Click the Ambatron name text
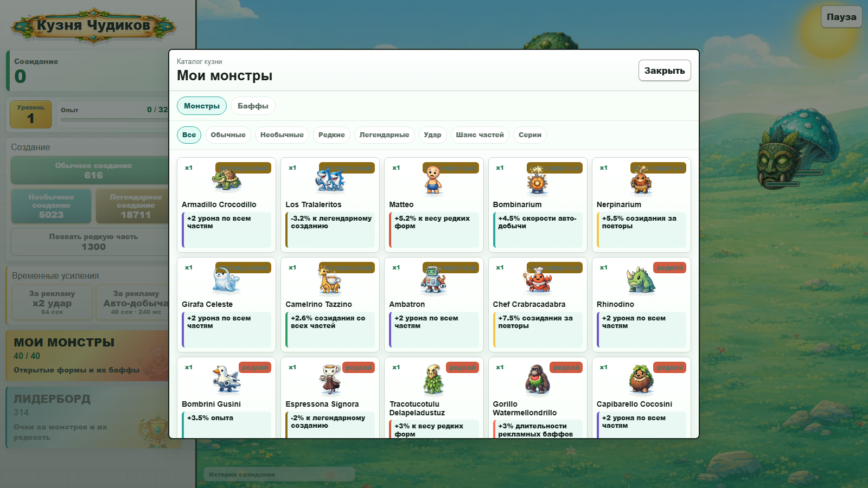868x488 pixels. point(407,304)
